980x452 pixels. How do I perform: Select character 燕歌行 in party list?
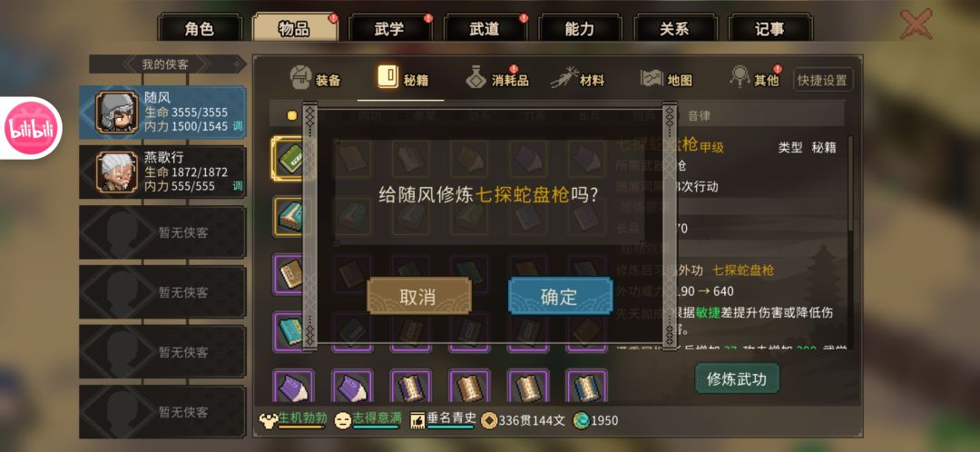click(x=162, y=172)
